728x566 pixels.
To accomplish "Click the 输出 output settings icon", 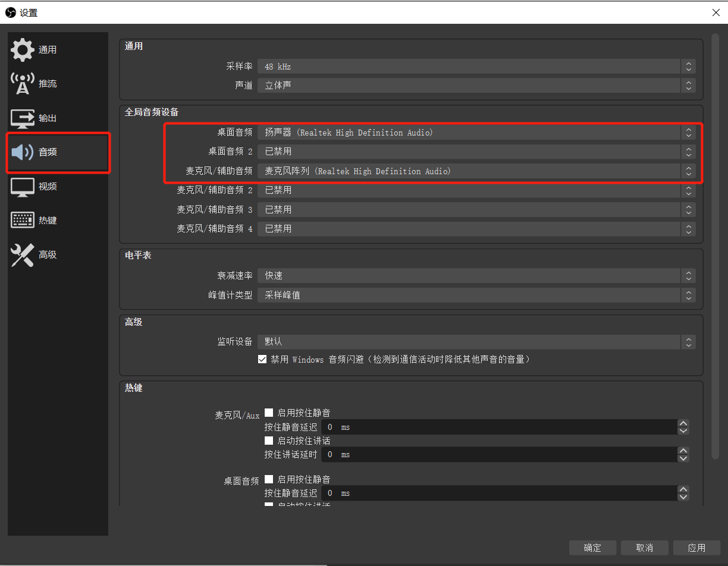I will click(23, 118).
